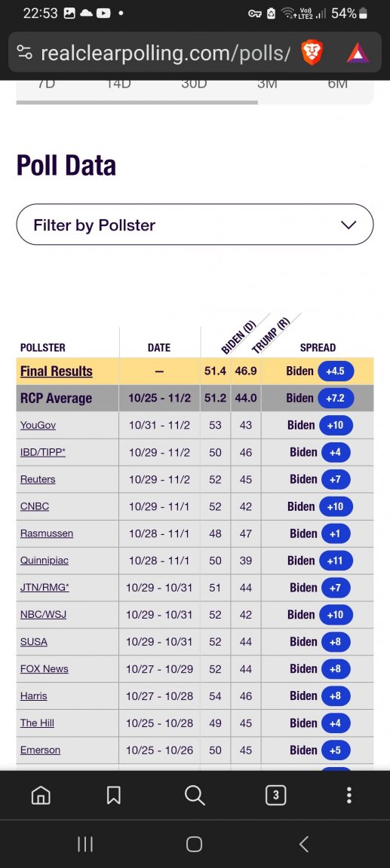Open the bookmarks icon in bottom bar
Screen dimensions: 390x868
pos(114,795)
